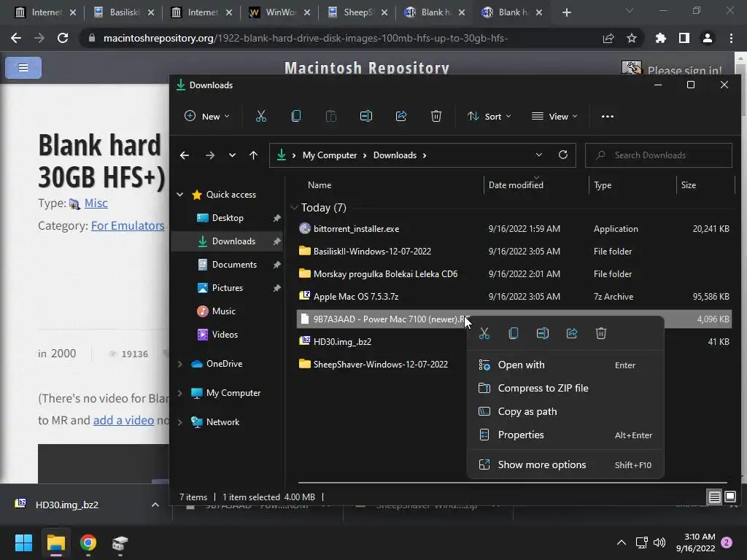Reload the Chrome page
747x560 pixels.
coord(63,38)
